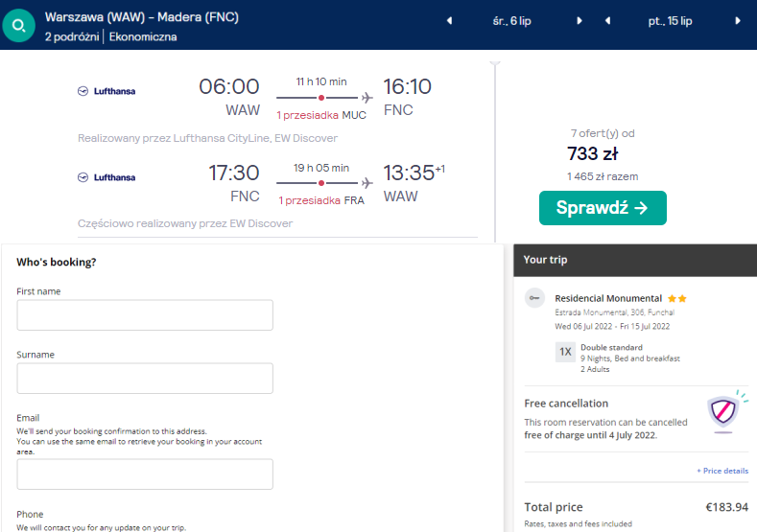Viewport: 757px width, 532px height.
Task: Go to next day after śr., 6 lip
Action: [580, 21]
